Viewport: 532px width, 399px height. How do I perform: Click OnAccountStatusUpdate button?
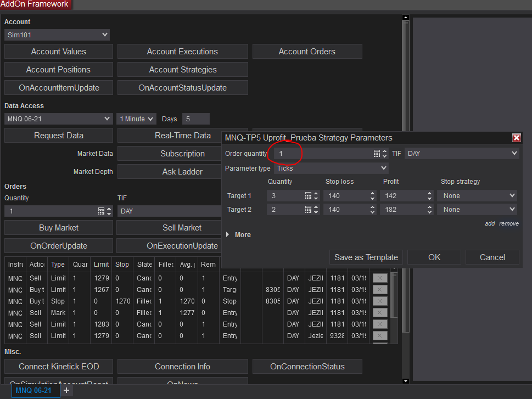pyautogui.click(x=182, y=87)
